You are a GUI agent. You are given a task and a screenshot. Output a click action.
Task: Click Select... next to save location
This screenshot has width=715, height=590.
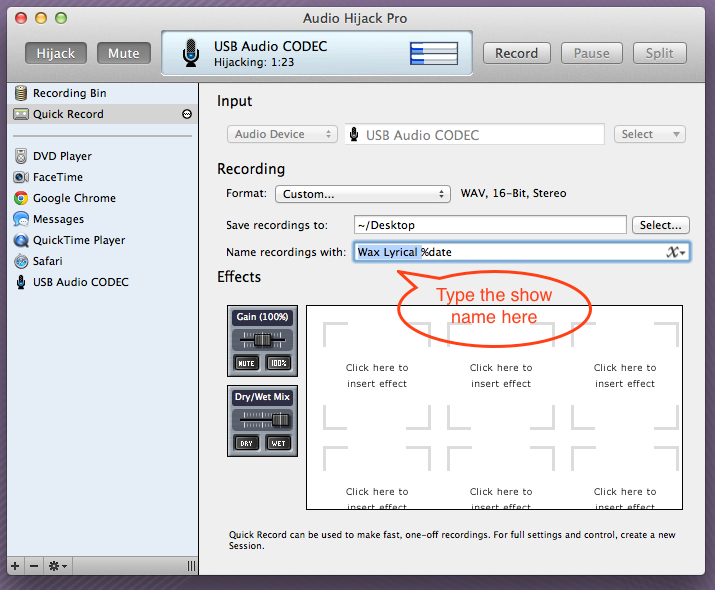660,225
